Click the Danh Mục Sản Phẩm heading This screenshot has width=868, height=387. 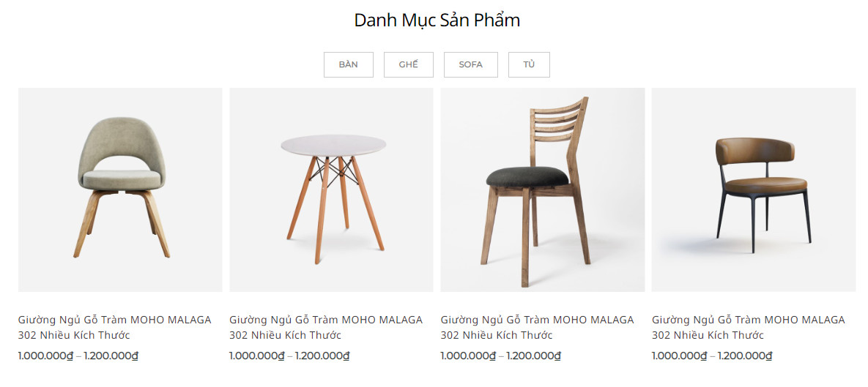(x=437, y=21)
